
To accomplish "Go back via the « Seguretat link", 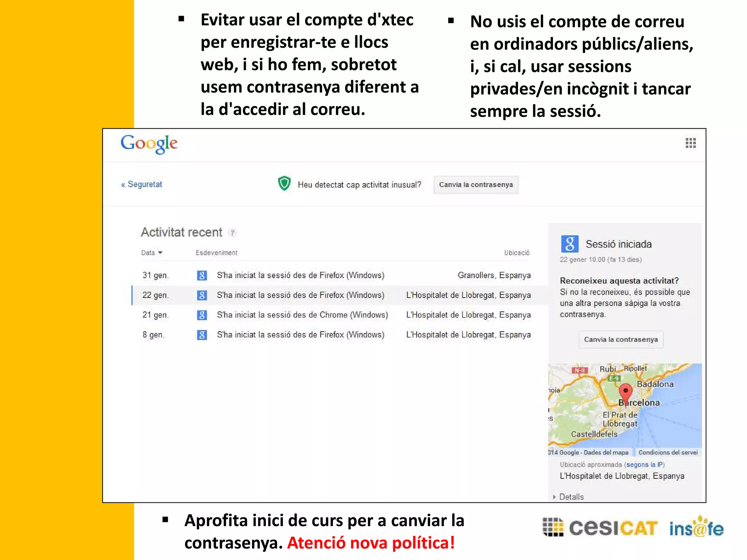I will [142, 184].
